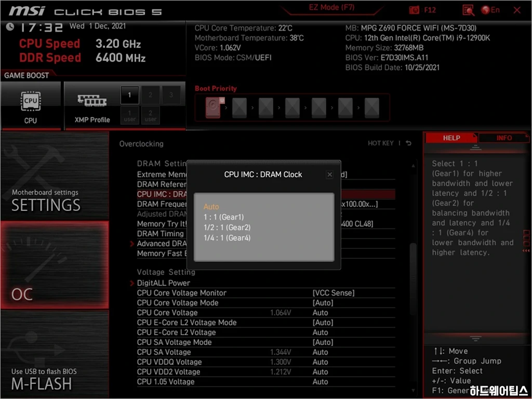532x399 pixels.
Task: Click the XMP Profile memory module icon
Action: (92, 100)
